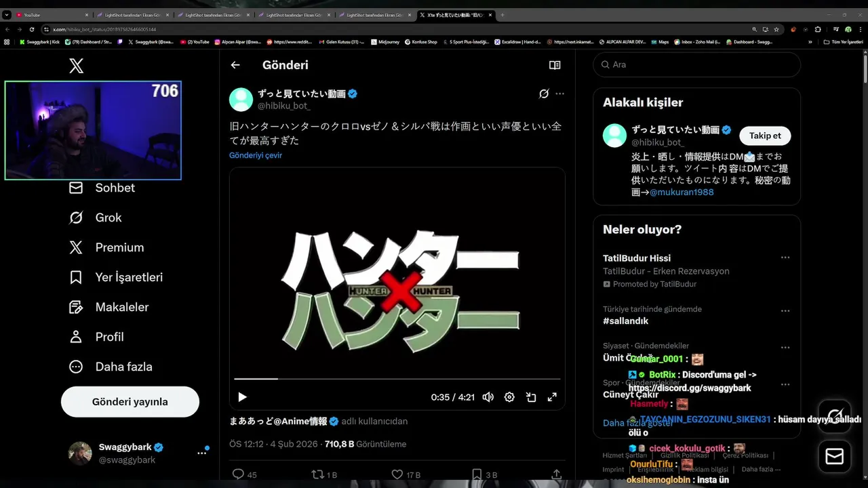Open the Midjourney bookmark
868x488 pixels.
384,42
